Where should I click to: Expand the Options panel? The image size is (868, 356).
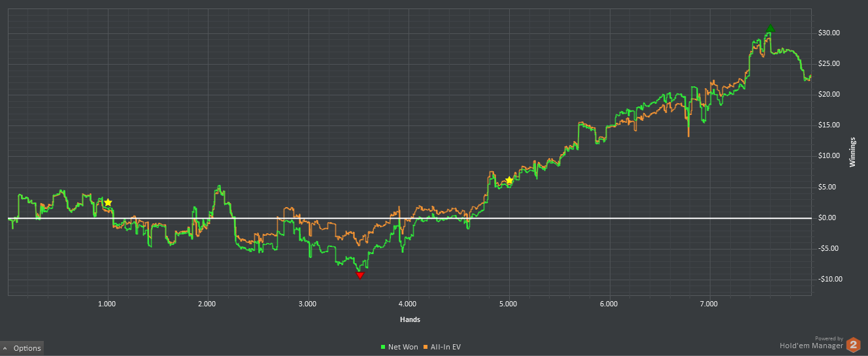tap(22, 348)
